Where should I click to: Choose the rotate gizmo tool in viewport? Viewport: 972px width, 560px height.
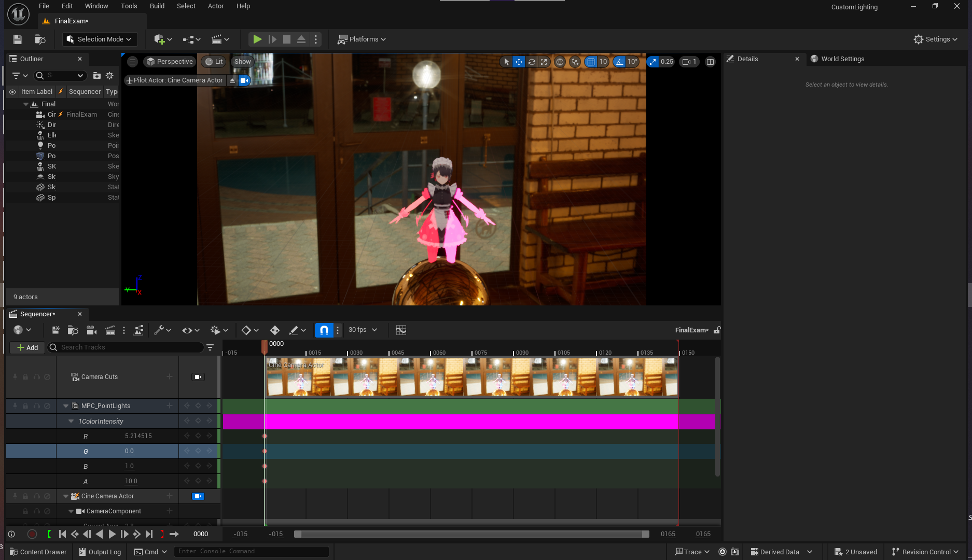532,62
